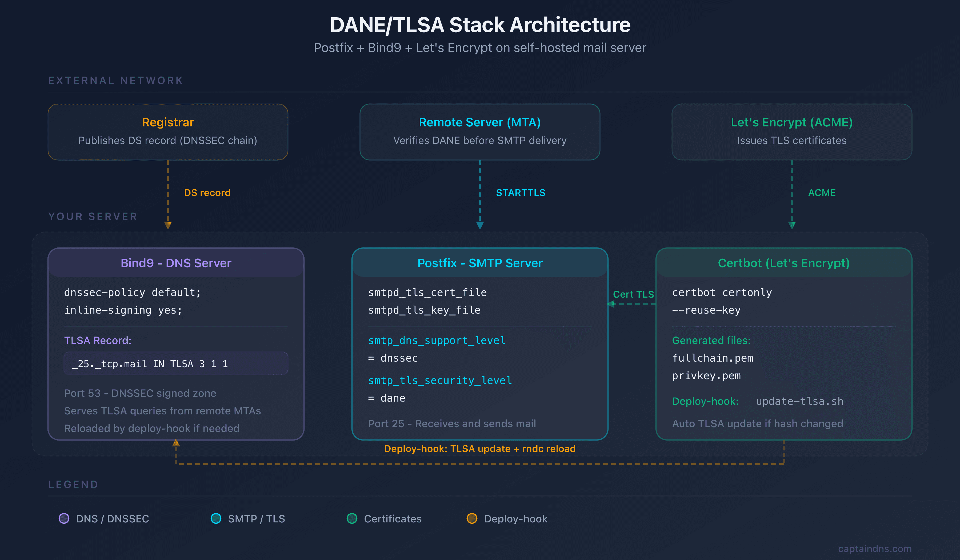Click the Bind9 - DNS Server header
This screenshot has width=960, height=560.
click(x=176, y=263)
